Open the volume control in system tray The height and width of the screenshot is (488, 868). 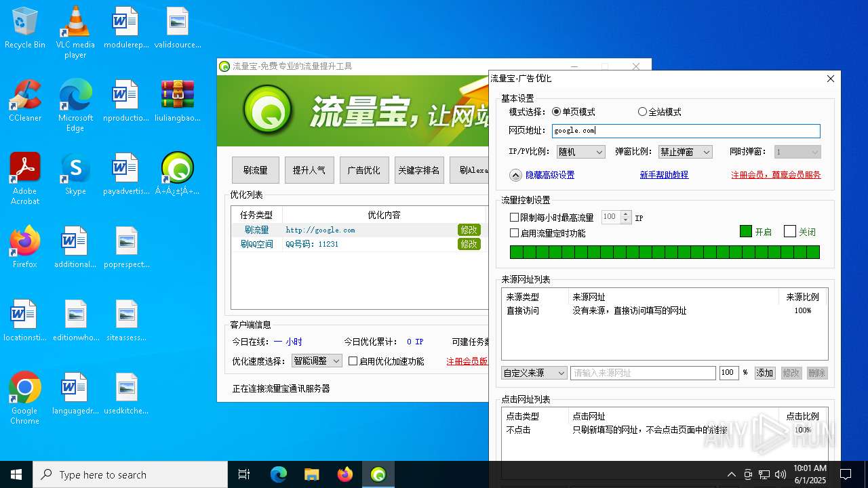click(x=781, y=474)
